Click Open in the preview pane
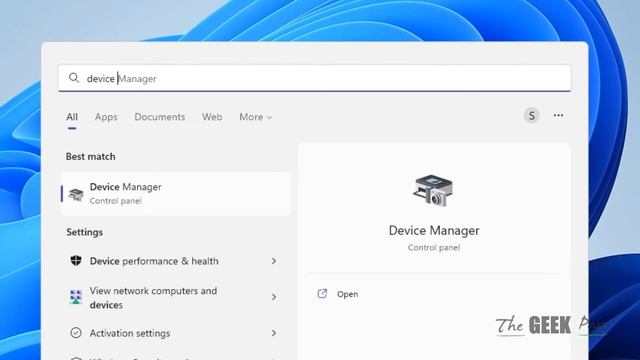 pos(347,294)
